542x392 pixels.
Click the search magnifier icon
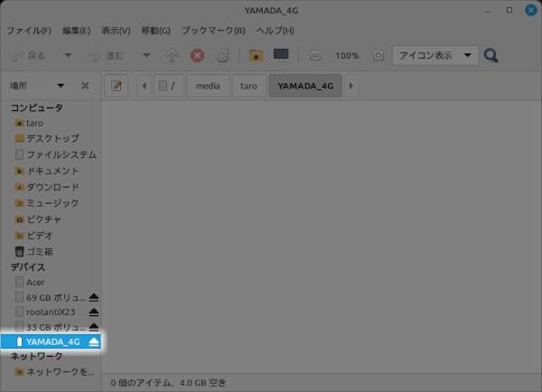click(491, 55)
